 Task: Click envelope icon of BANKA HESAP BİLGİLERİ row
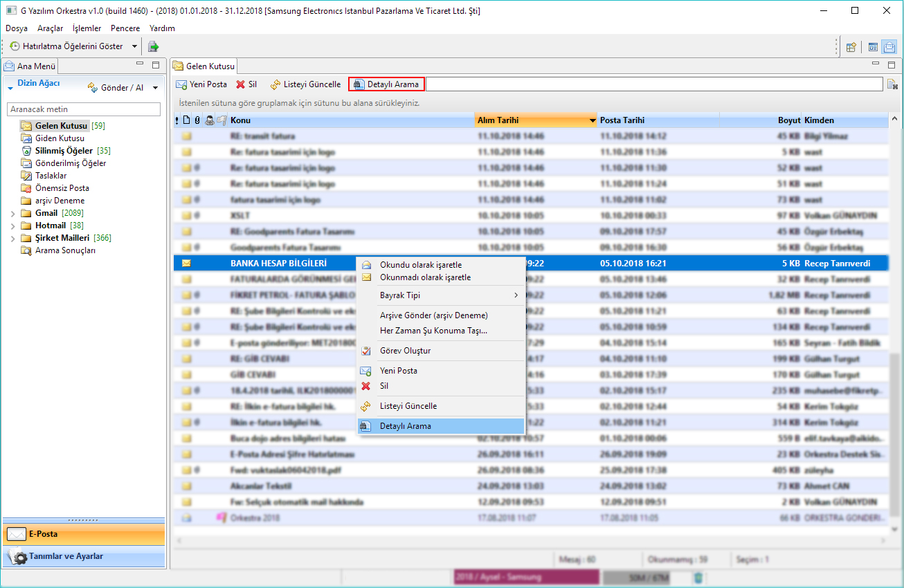click(186, 264)
